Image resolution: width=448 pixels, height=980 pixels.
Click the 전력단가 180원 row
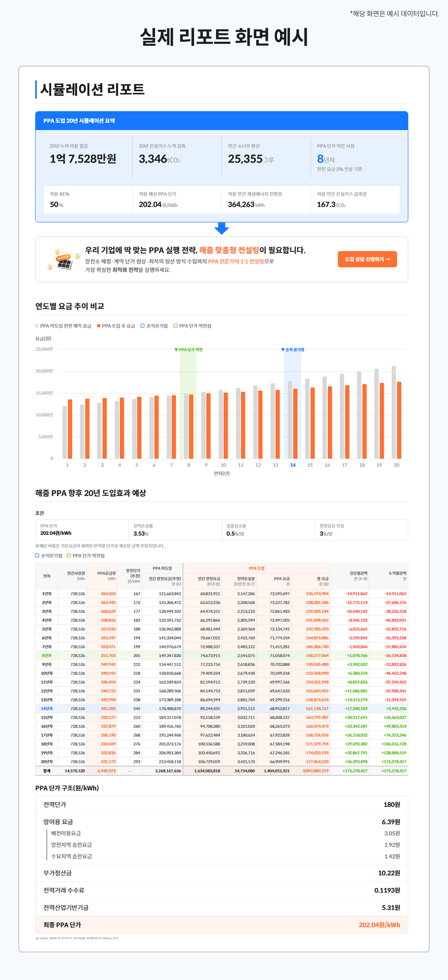pyautogui.click(x=221, y=805)
